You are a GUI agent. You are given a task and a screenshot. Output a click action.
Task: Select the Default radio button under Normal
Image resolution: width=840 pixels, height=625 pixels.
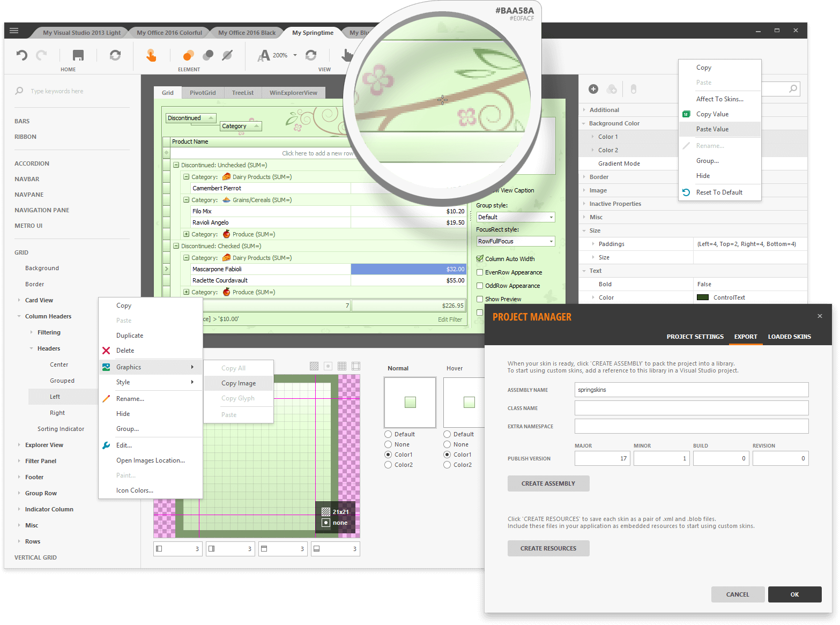coord(388,434)
